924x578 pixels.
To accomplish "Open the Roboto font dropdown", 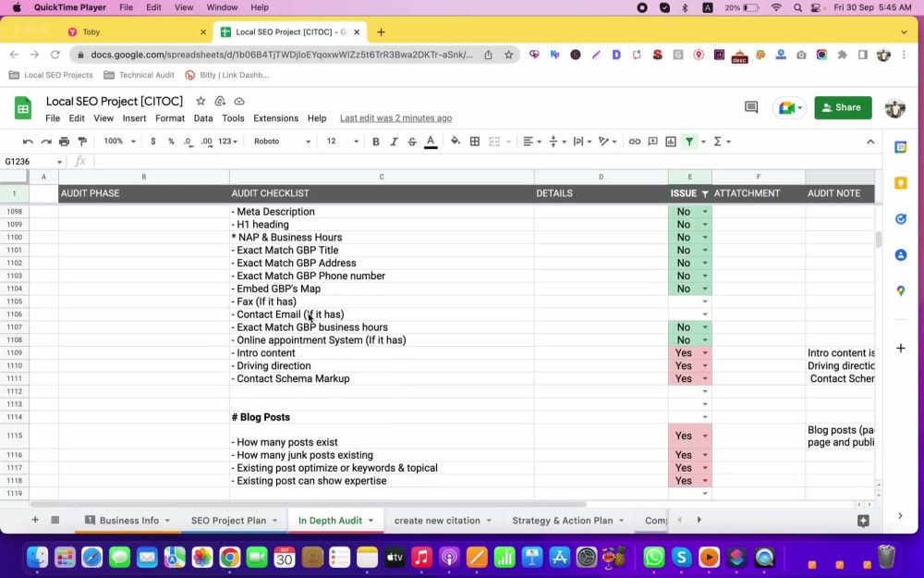I will tap(282, 141).
